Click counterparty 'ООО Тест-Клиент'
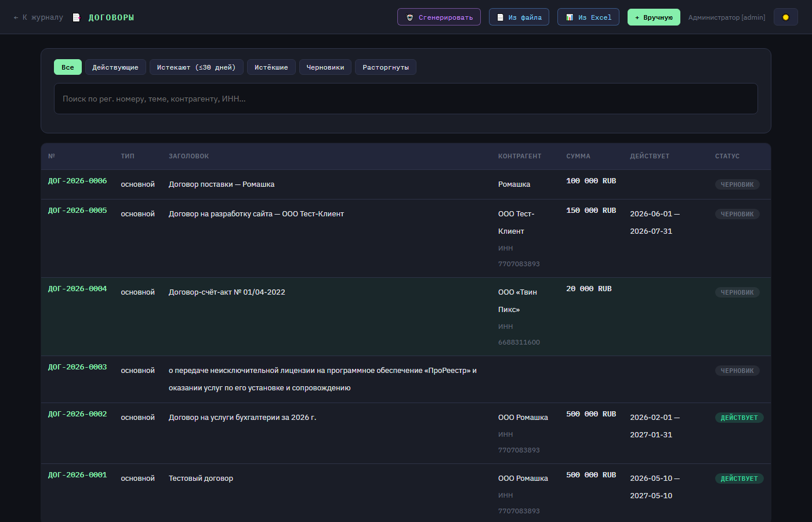Image resolution: width=812 pixels, height=522 pixels. click(x=516, y=223)
